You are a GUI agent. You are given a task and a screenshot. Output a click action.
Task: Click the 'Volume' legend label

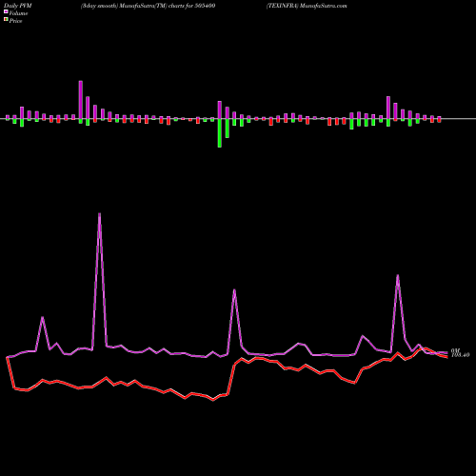[x=18, y=13]
